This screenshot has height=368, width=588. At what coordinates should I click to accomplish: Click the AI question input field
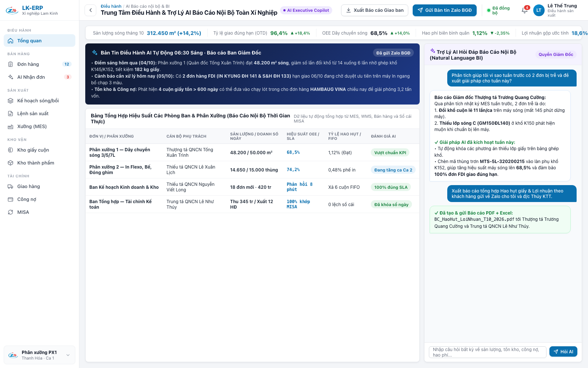coord(487,352)
